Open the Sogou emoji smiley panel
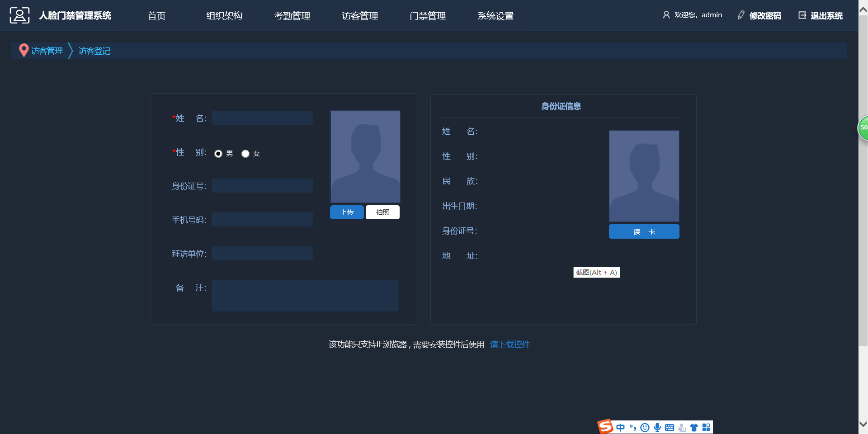This screenshot has height=434, width=868. 645,428
